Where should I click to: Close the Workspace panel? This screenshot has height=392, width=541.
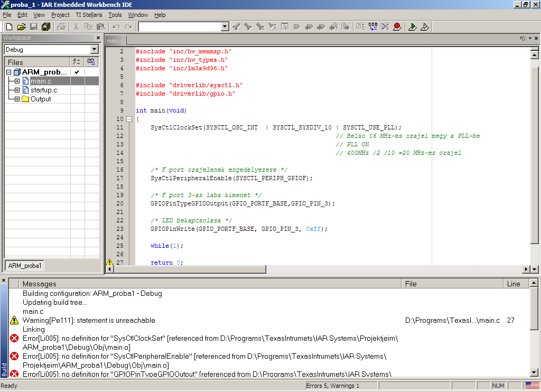tap(98, 38)
